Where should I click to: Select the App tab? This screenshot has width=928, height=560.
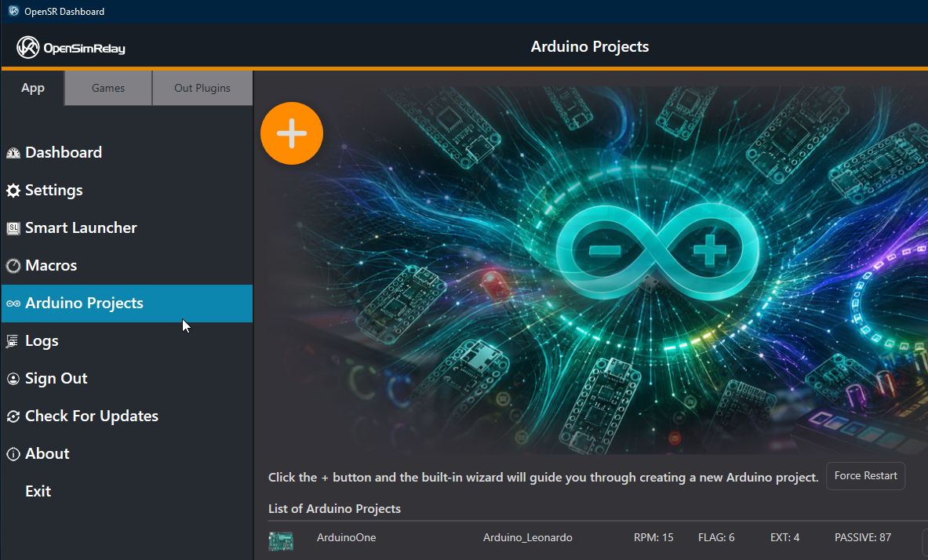coord(32,88)
